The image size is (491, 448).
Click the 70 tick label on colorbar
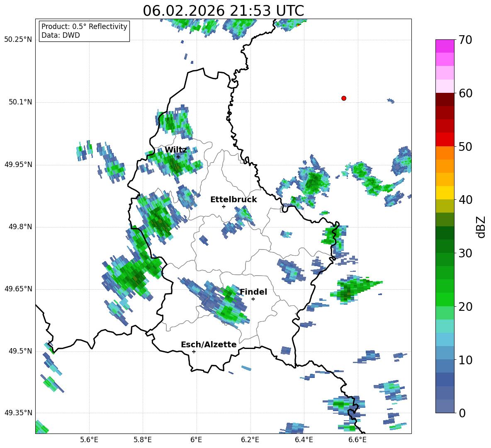pyautogui.click(x=465, y=40)
